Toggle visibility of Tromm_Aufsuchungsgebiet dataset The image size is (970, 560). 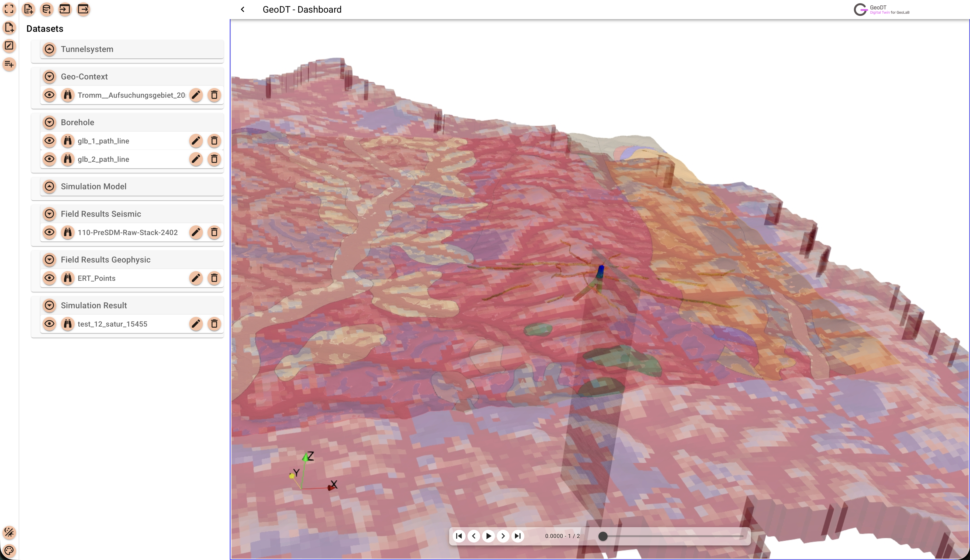pos(49,95)
